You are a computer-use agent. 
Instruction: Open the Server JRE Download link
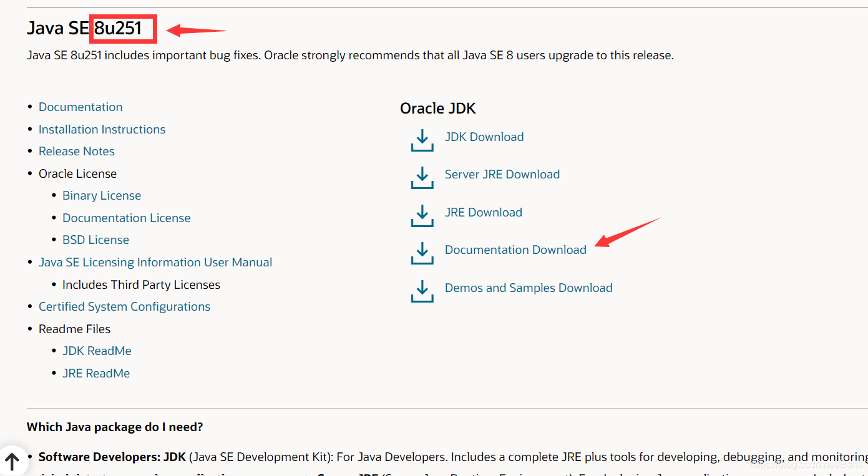click(502, 174)
